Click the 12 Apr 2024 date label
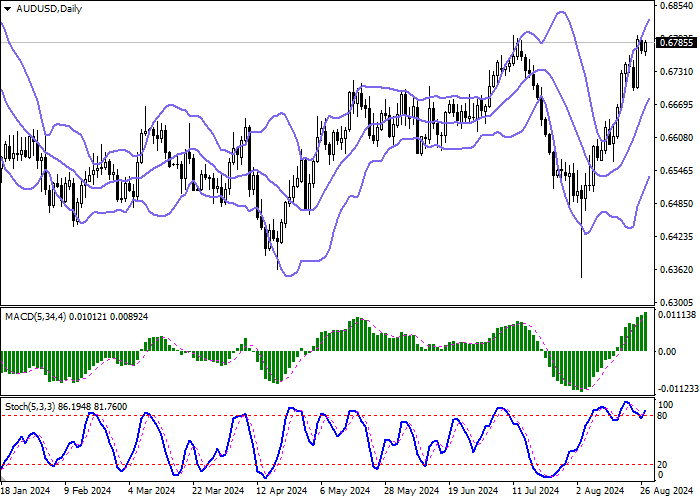The height and width of the screenshot is (500, 700). click(282, 491)
